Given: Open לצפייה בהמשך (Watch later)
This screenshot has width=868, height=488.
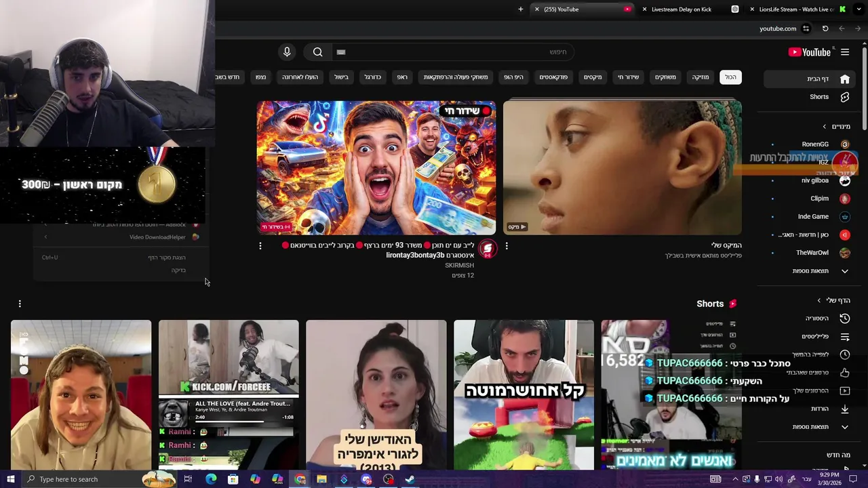Looking at the screenshot, I should (811, 354).
